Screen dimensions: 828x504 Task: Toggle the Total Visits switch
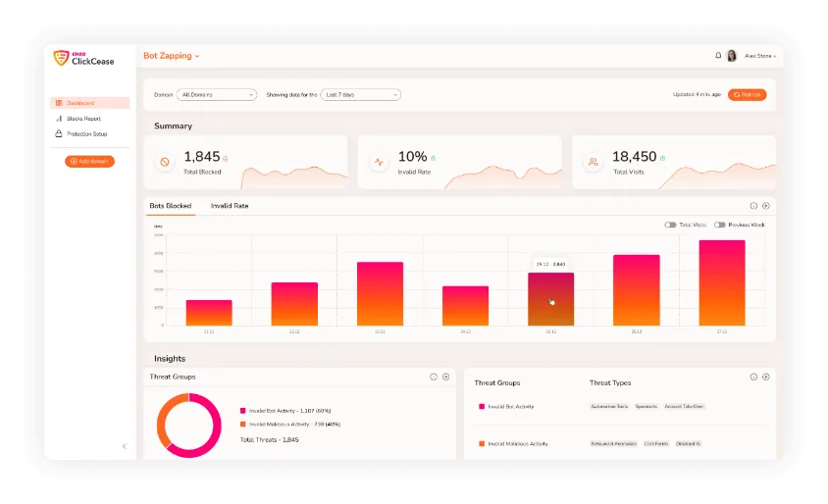tap(670, 225)
